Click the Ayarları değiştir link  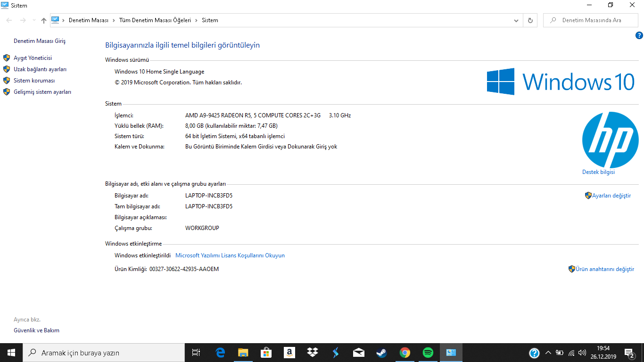point(611,196)
